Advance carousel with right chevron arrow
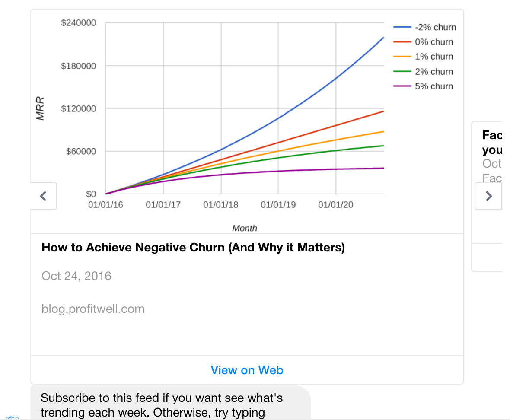510x420 pixels. click(488, 196)
